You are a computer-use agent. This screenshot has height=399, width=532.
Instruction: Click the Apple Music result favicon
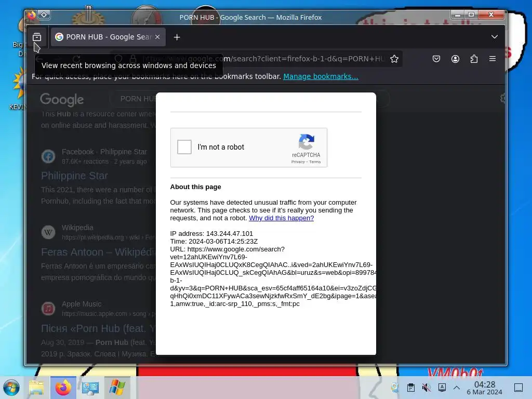[x=48, y=309]
